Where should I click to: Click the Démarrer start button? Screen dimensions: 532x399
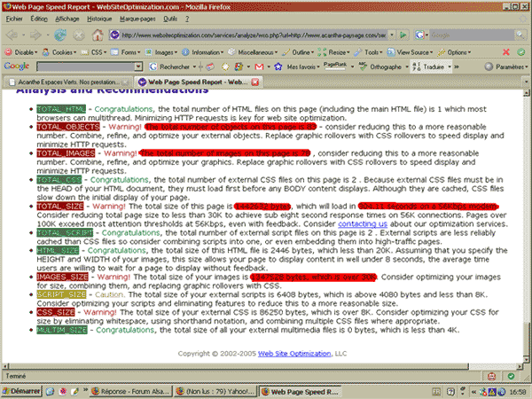(21, 392)
